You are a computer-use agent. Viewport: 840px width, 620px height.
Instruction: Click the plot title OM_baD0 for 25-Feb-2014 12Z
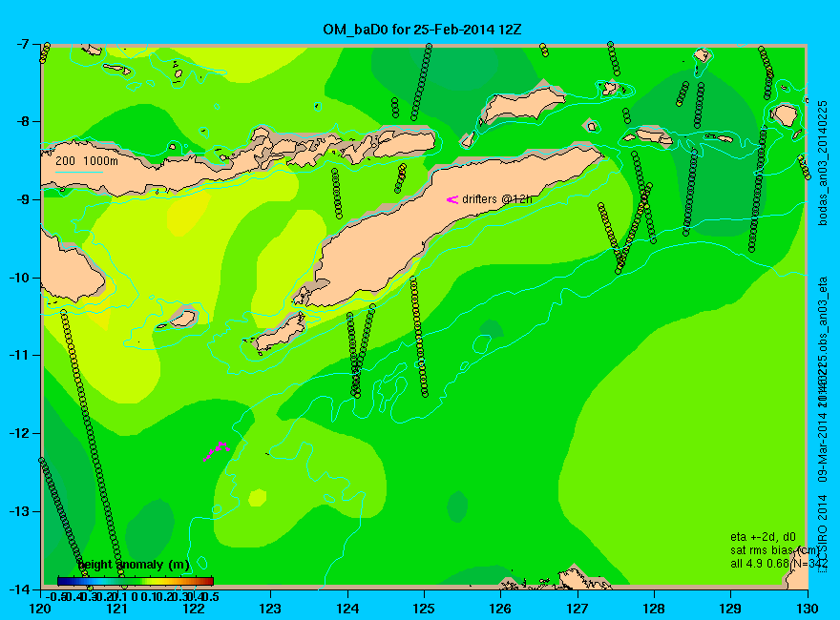[x=422, y=29]
